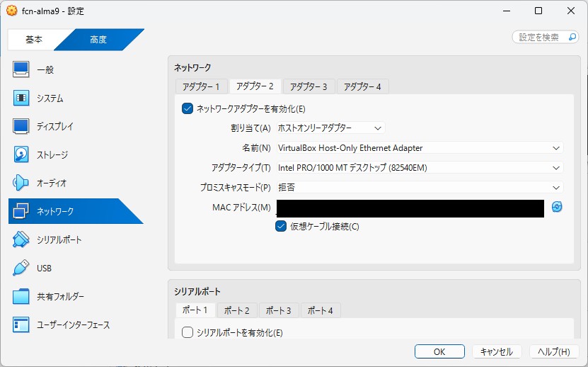Select the ポート 1 tab

pos(195,310)
